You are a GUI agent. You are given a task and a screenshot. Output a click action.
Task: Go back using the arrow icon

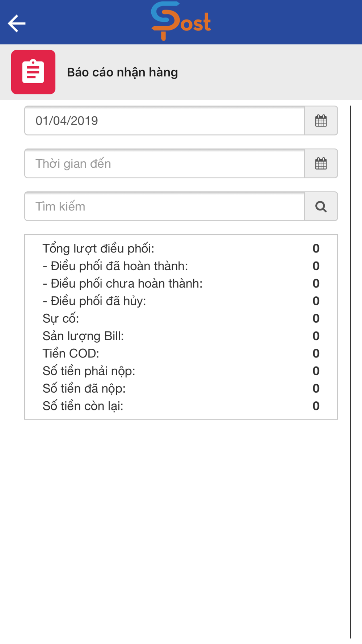(17, 24)
